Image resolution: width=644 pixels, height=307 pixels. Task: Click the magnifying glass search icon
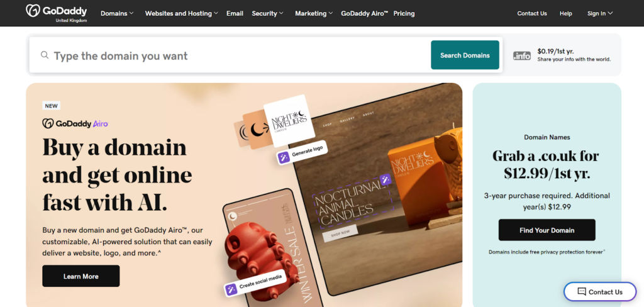(x=45, y=55)
